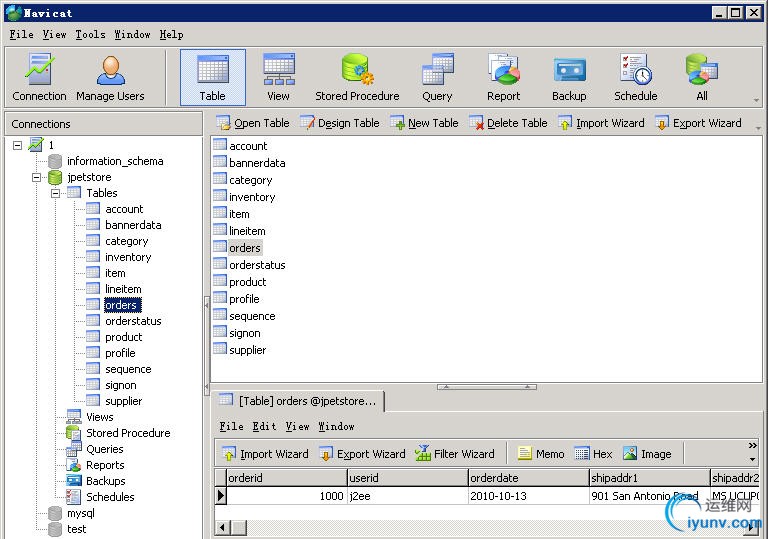Open the Window menu in main menubar
Image resolution: width=768 pixels, height=539 pixels.
(x=132, y=35)
